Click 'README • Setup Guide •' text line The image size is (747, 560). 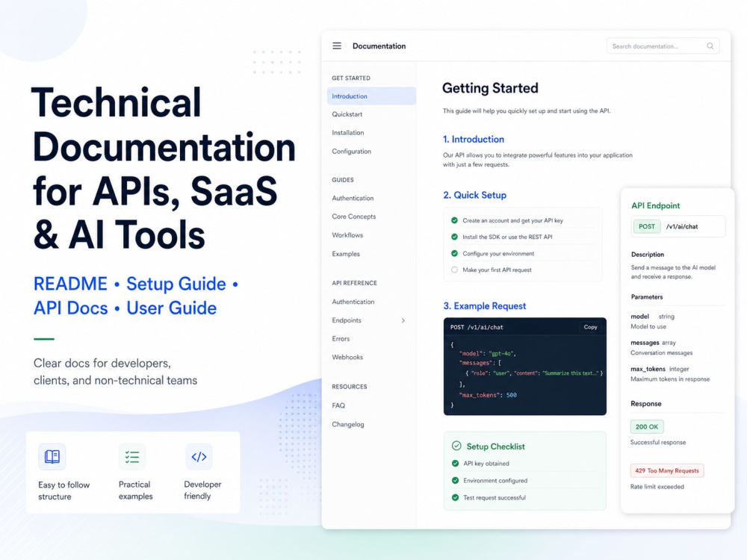[136, 284]
